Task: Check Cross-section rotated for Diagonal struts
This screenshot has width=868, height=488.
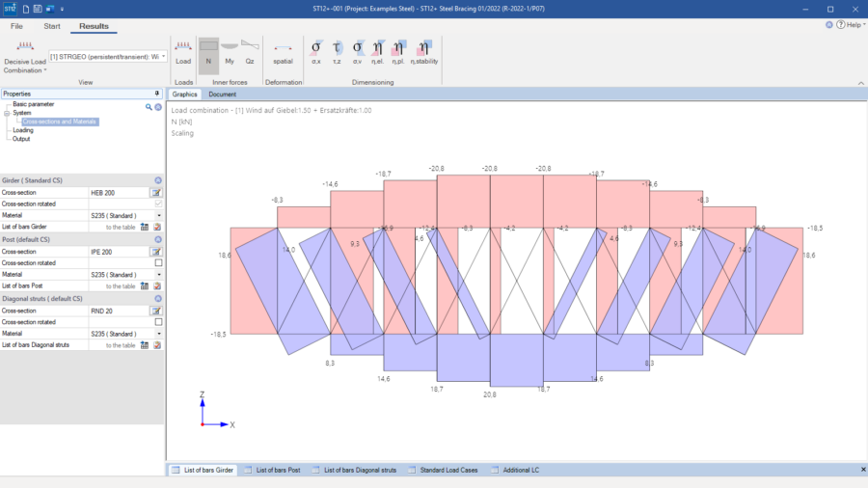Action: pos(158,322)
